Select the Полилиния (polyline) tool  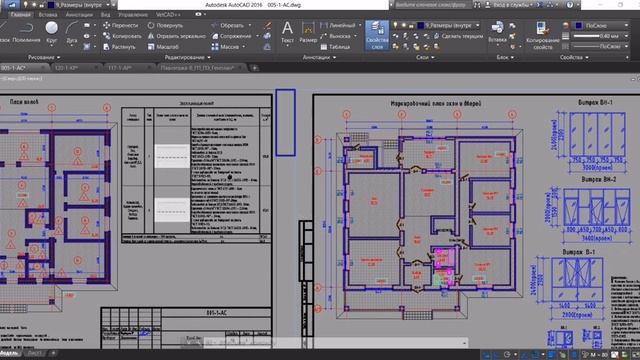[25, 32]
